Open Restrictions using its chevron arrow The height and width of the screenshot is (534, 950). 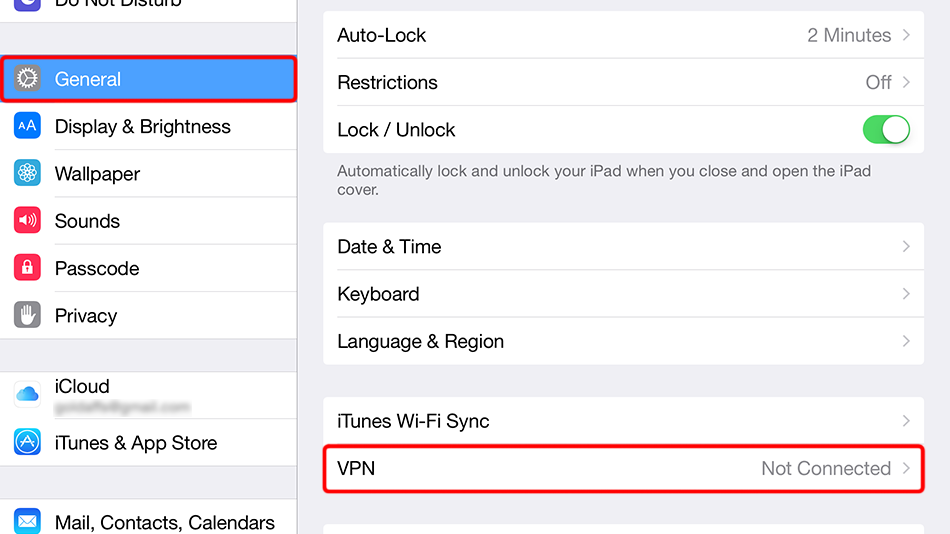[x=906, y=82]
